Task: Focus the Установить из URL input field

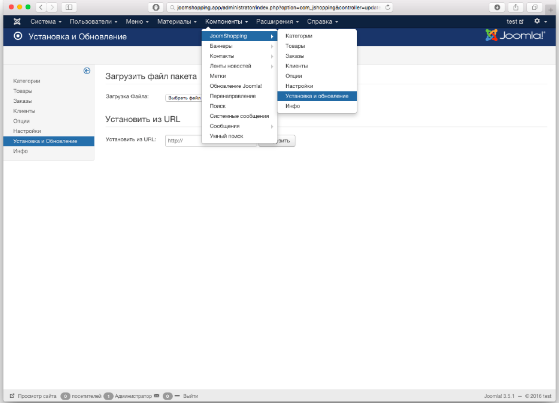Action: click(x=211, y=141)
